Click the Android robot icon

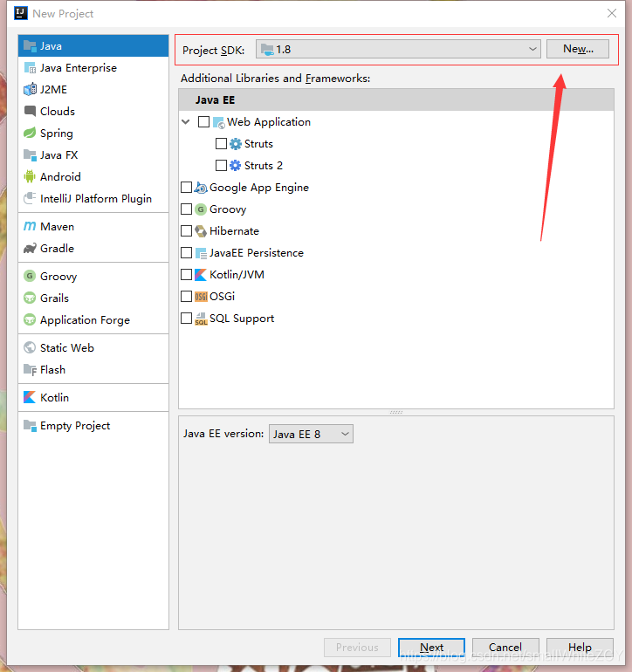tap(30, 176)
